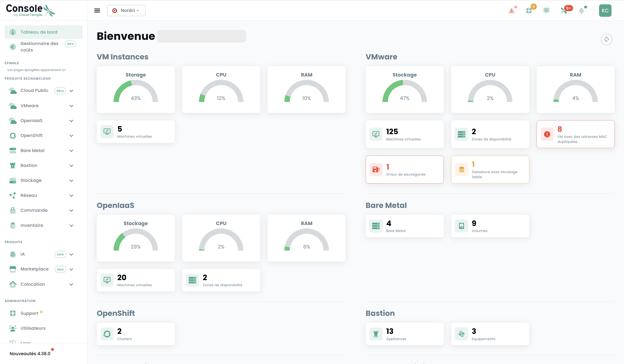Expand the Marketplace sidebar chevron
The image size is (624, 364).
tap(71, 269)
